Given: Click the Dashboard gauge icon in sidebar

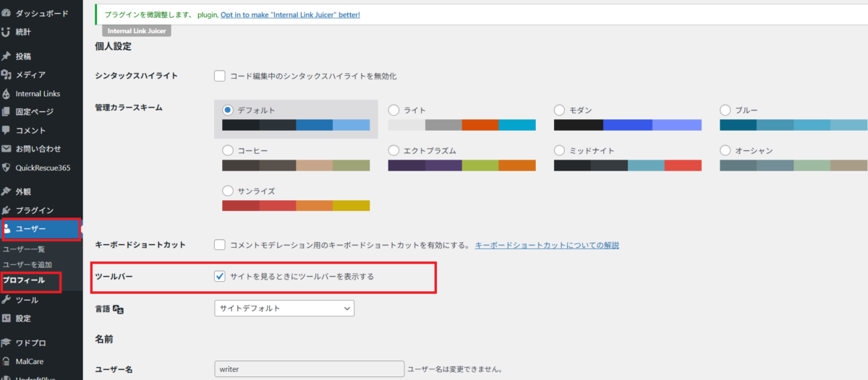Looking at the screenshot, I should pos(7,13).
